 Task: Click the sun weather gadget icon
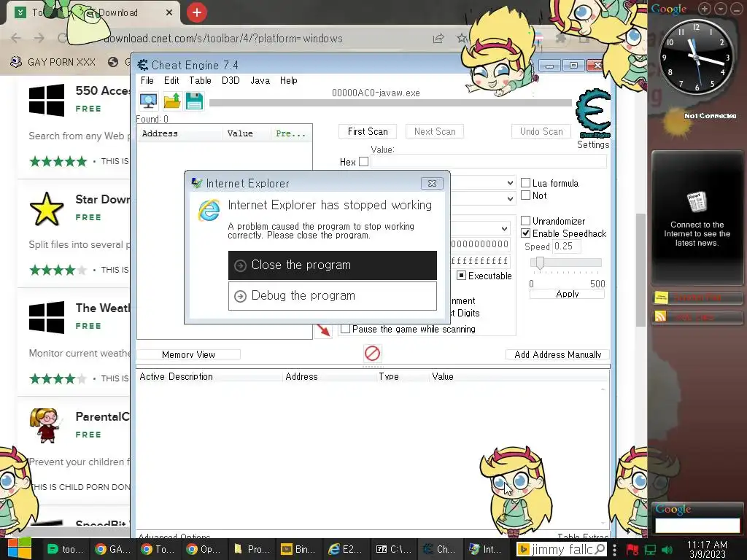pos(676,122)
